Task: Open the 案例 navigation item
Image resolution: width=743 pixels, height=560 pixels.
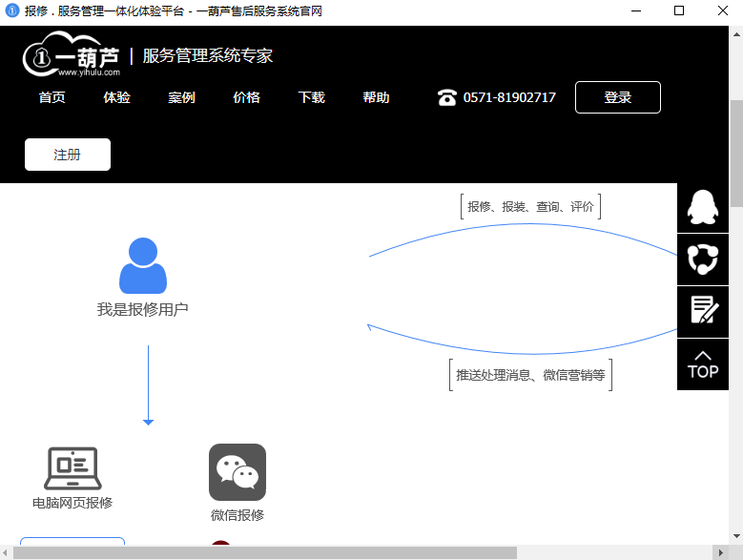Action: 181,97
